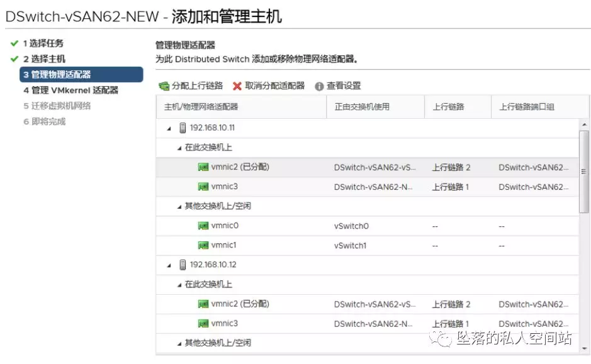Click the 192.168.10.12 host label
The width and height of the screenshot is (591, 364).
[213, 265]
